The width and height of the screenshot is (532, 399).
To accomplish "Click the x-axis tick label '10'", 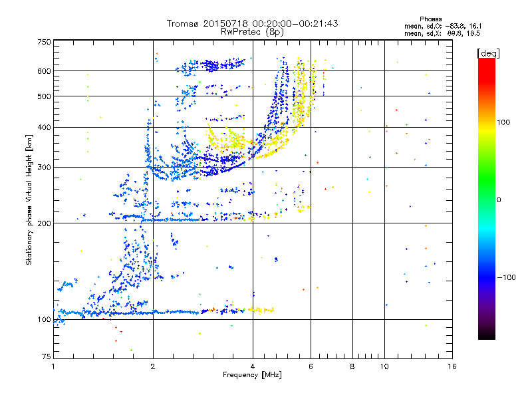I will [x=384, y=366].
